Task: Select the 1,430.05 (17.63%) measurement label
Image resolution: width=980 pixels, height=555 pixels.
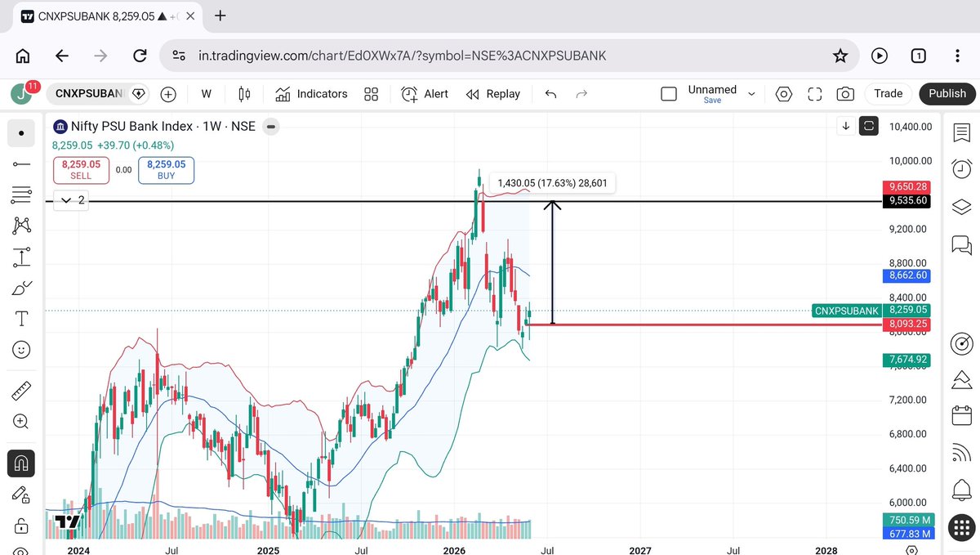Action: pyautogui.click(x=552, y=184)
